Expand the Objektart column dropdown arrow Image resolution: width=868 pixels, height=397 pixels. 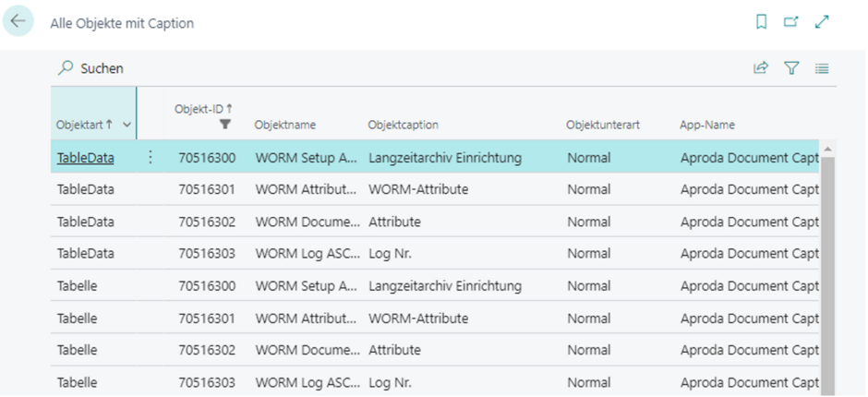pyautogui.click(x=126, y=125)
